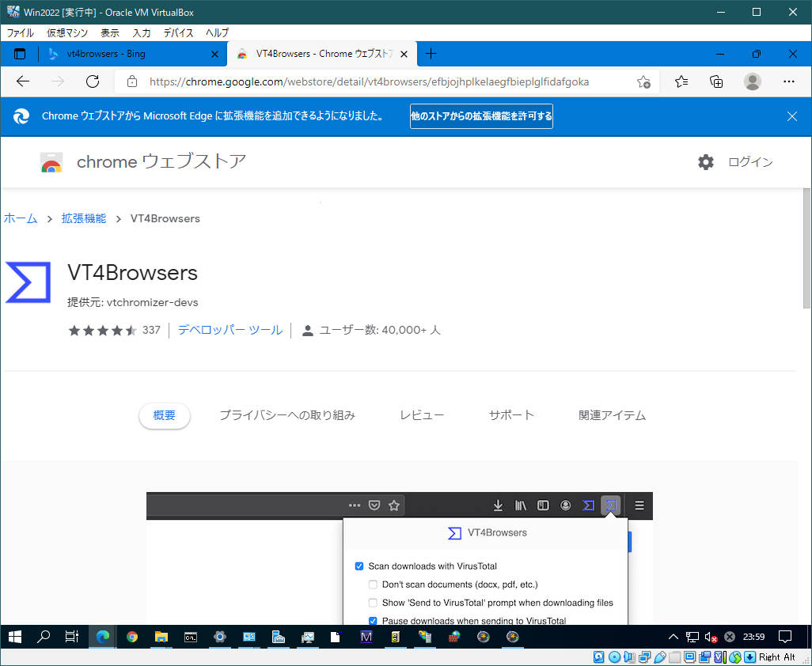Select the レビュー tab
Image resolution: width=812 pixels, height=666 pixels.
click(422, 415)
